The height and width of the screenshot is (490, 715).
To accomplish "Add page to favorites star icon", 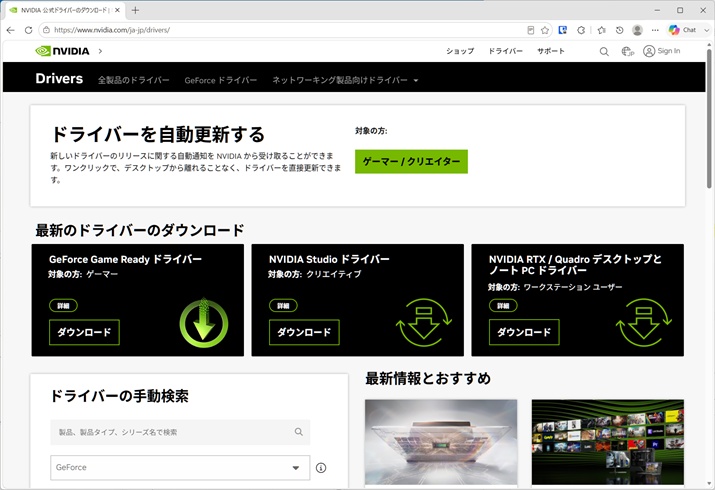I will (544, 30).
